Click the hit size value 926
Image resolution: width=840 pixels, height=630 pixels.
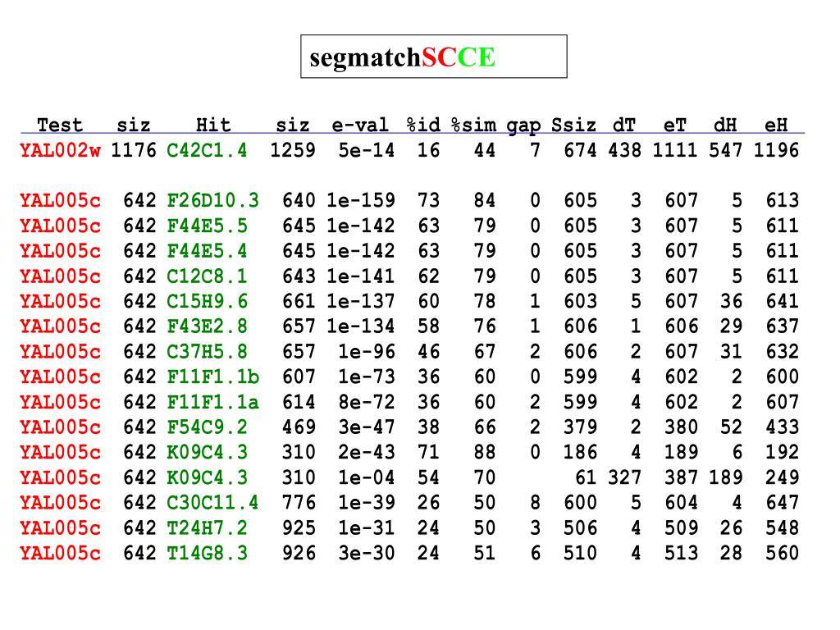tap(299, 553)
